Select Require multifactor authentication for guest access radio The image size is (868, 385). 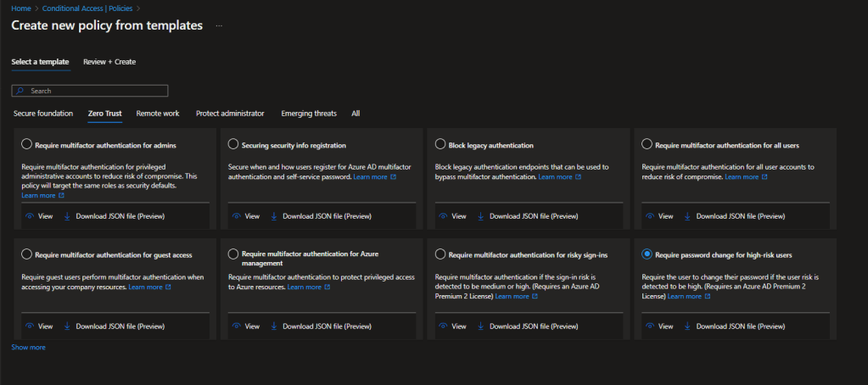click(x=27, y=254)
